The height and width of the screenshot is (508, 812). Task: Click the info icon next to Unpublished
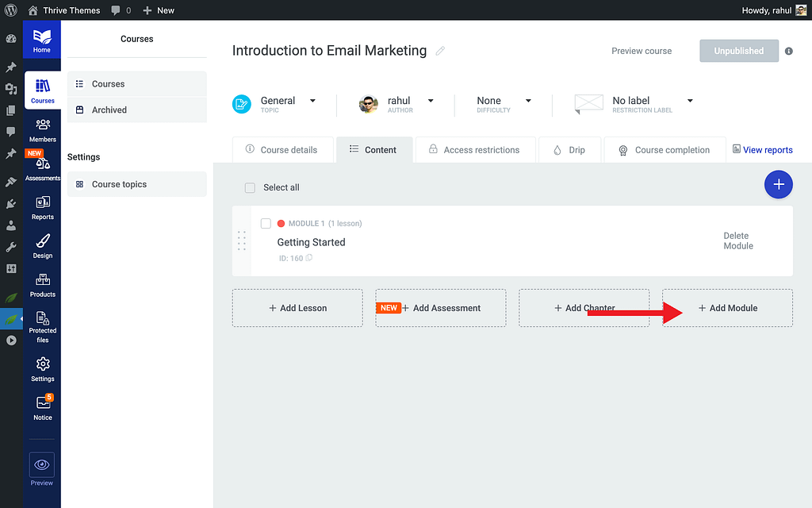pos(788,51)
